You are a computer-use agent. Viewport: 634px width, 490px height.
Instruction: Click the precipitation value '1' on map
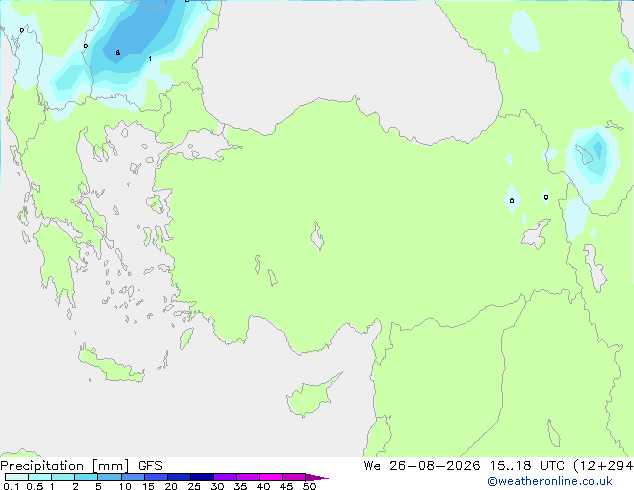pos(150,59)
